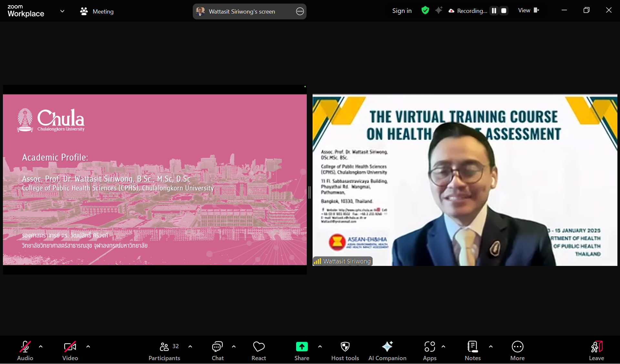Open Host tools shield
The height and width of the screenshot is (364, 620).
[x=345, y=347]
